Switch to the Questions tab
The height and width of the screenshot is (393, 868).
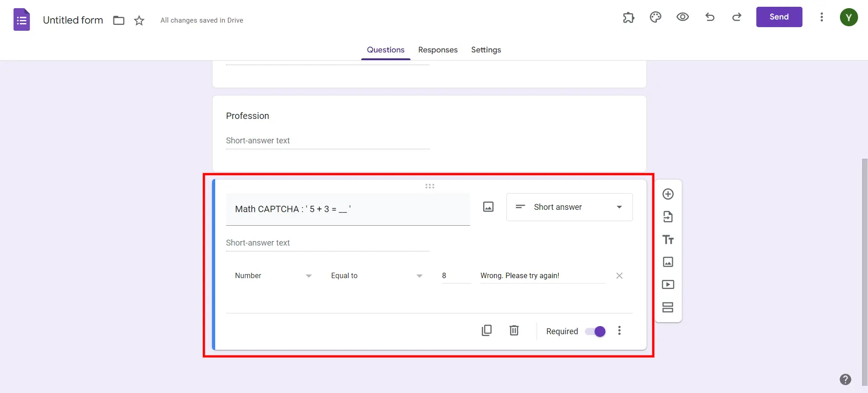(386, 50)
